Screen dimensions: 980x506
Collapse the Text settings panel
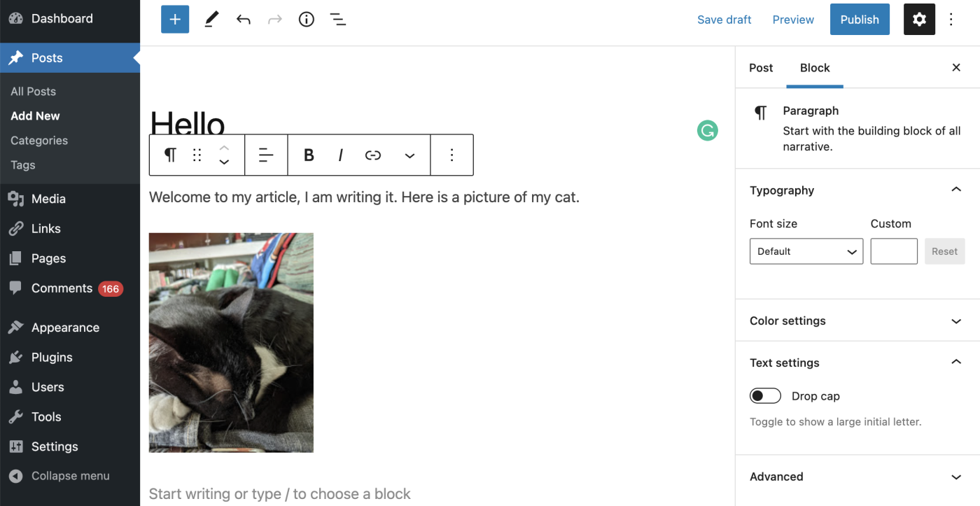tap(955, 363)
